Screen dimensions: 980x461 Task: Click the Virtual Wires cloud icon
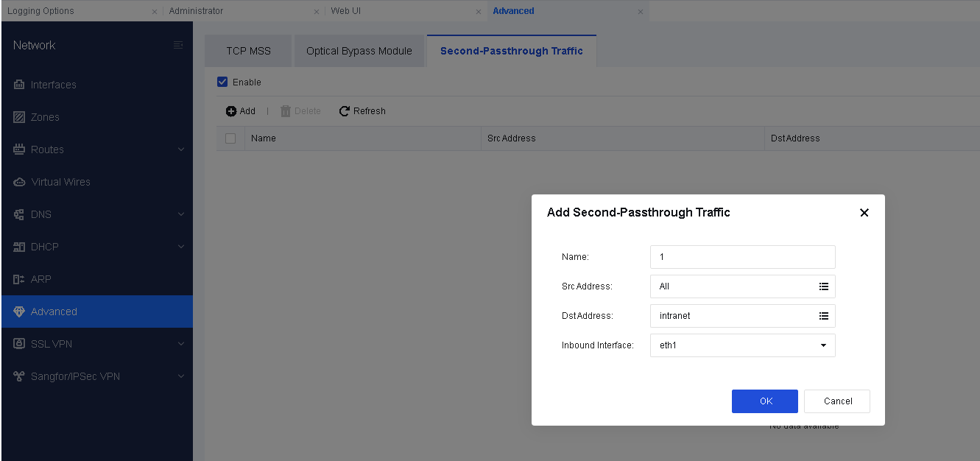point(19,182)
